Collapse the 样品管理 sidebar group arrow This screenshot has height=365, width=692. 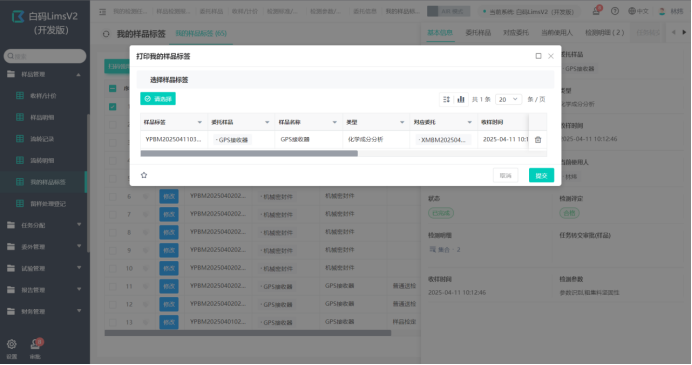pos(79,75)
